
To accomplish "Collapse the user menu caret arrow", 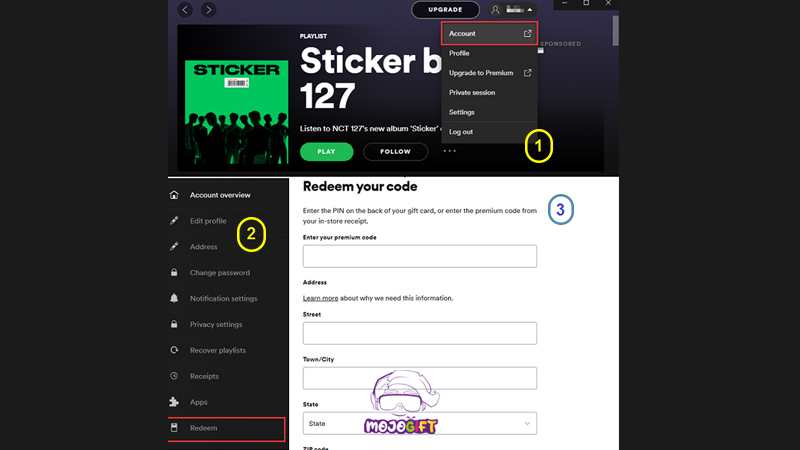I will click(x=530, y=9).
